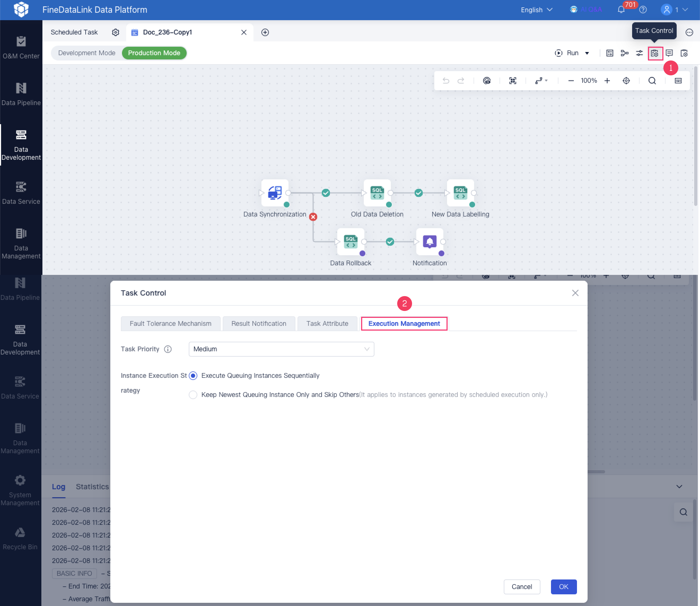Switch to Result Notification tab

tap(259, 324)
